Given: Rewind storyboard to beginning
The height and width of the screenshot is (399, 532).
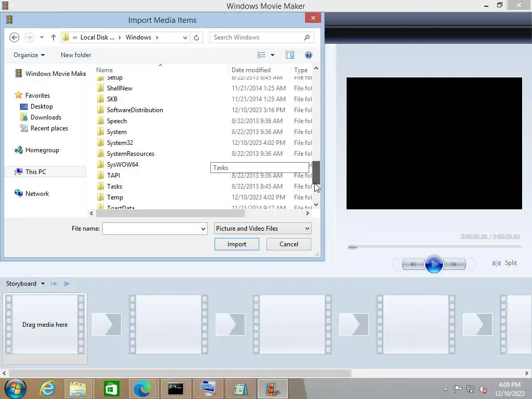Looking at the screenshot, I should coord(54,284).
